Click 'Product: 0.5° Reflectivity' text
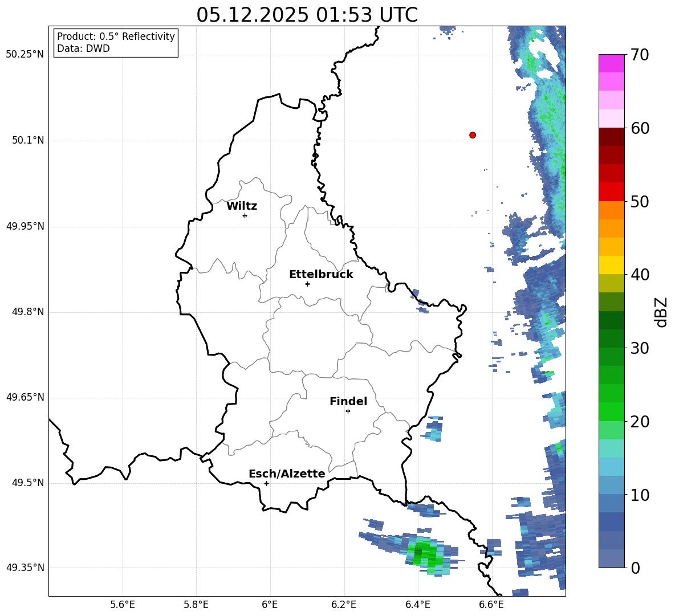Image resolution: width=675 pixels, height=616 pixels. [116, 36]
